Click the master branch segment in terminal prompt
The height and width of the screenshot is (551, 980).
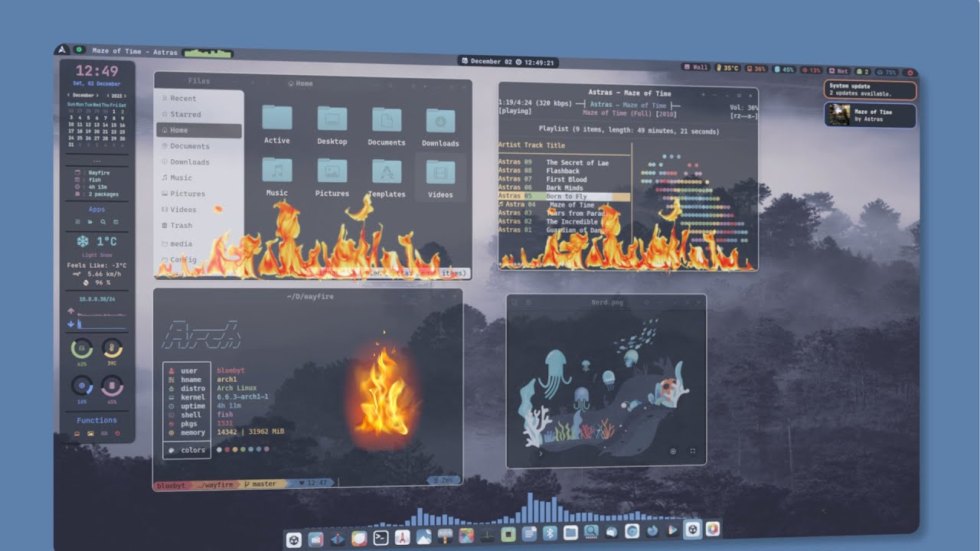(x=262, y=484)
